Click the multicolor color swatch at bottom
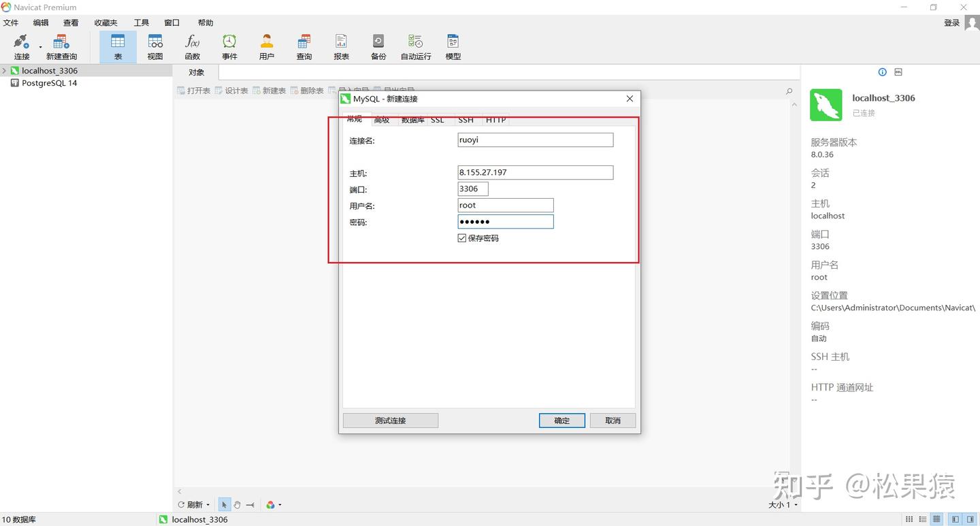The width and height of the screenshot is (980, 526). [270, 505]
